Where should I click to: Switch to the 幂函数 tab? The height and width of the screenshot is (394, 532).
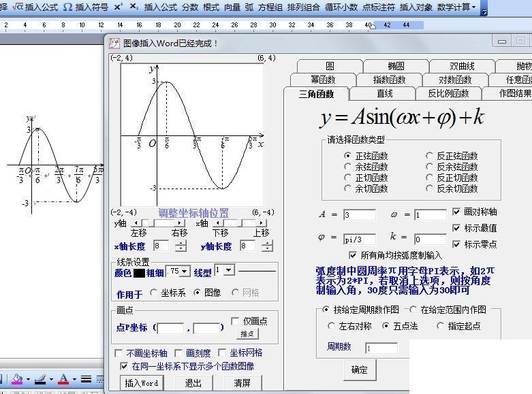pos(323,80)
